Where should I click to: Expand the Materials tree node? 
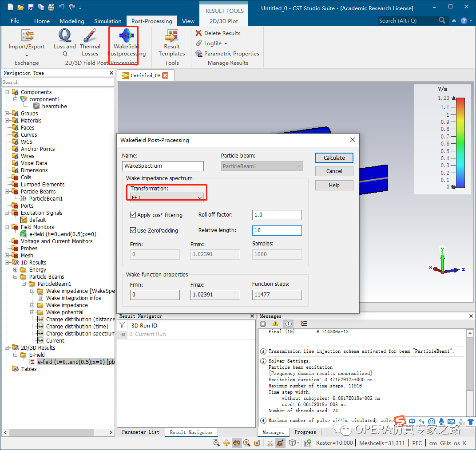[7, 120]
